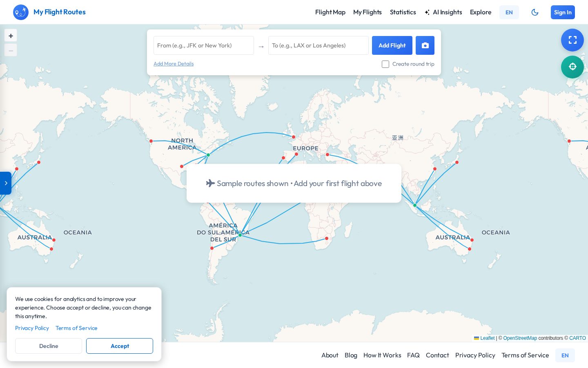Open AI Insights from the navigation
Image resolution: width=588 pixels, height=368 pixels.
[x=443, y=12]
